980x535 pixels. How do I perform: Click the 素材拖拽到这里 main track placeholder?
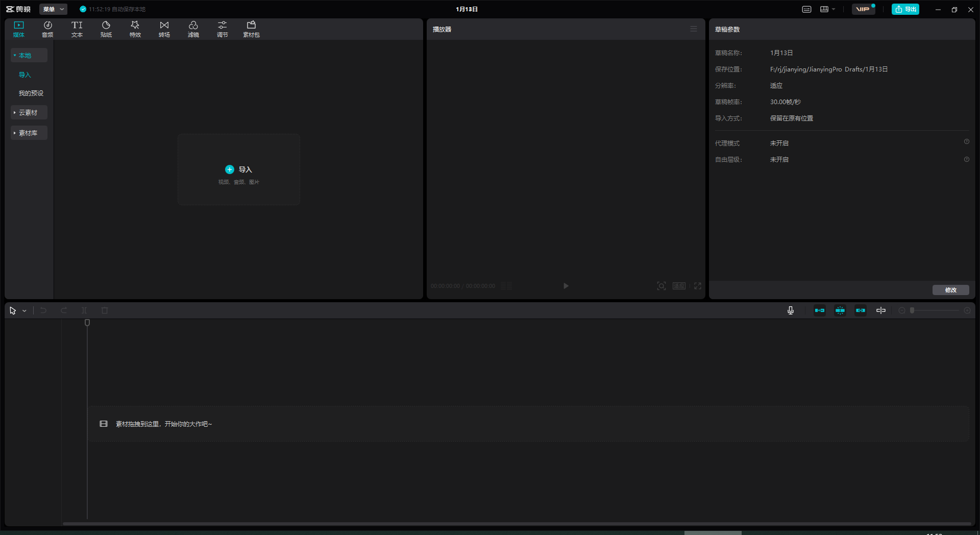click(x=528, y=424)
